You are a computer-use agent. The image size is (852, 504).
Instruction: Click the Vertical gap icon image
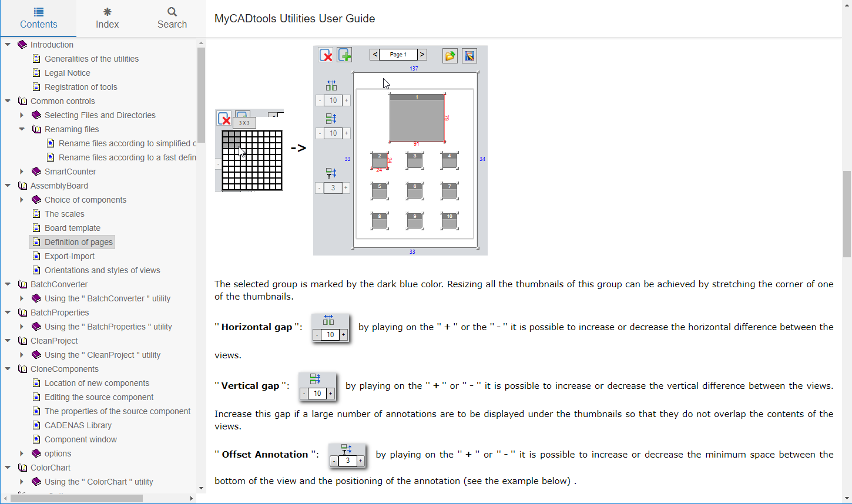tap(317, 387)
